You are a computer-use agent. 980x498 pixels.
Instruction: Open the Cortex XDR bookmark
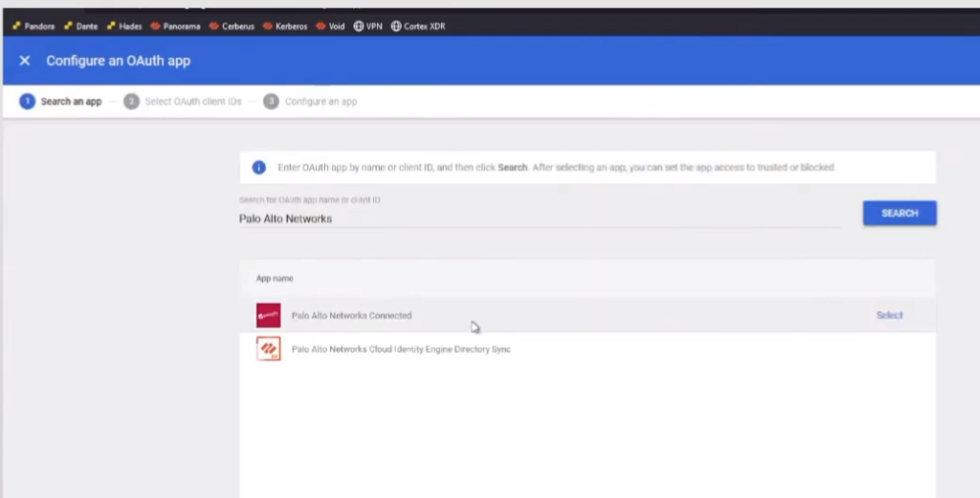coord(418,27)
